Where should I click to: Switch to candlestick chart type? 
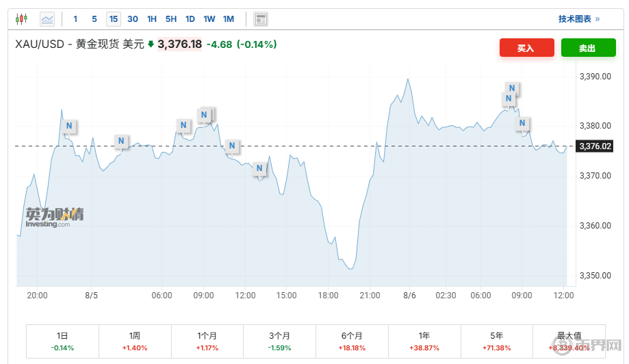[x=21, y=19]
